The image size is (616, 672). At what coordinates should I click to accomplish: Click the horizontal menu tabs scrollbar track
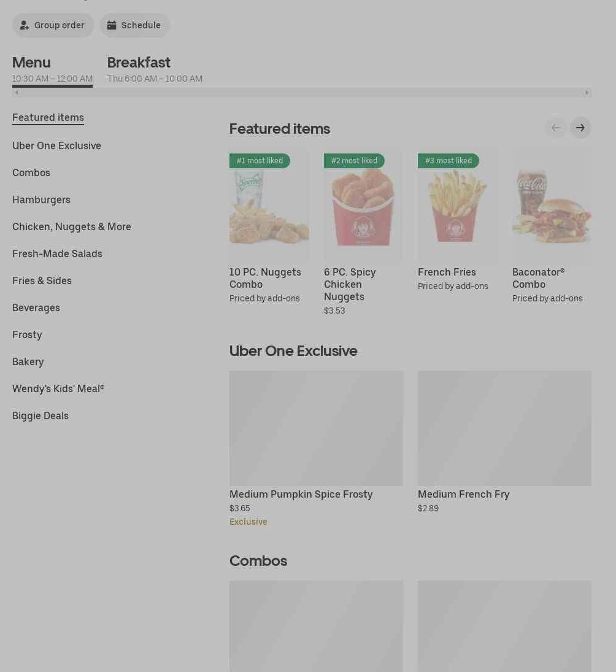(302, 92)
